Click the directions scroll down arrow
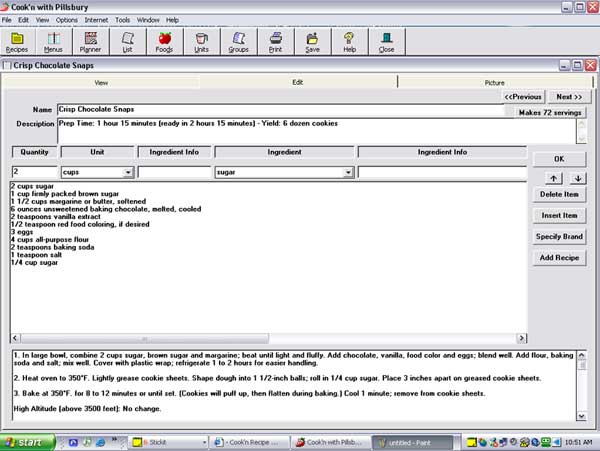 (581, 416)
